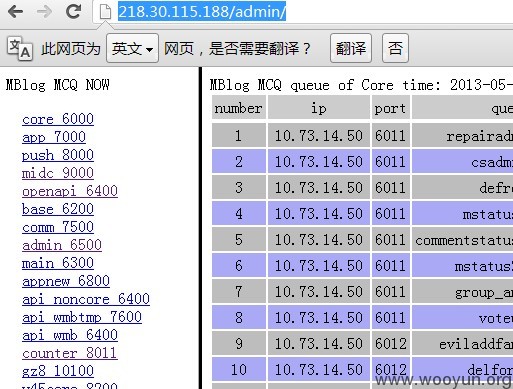Open the appnew 6800 link
The width and height of the screenshot is (513, 389).
pyautogui.click(x=66, y=281)
